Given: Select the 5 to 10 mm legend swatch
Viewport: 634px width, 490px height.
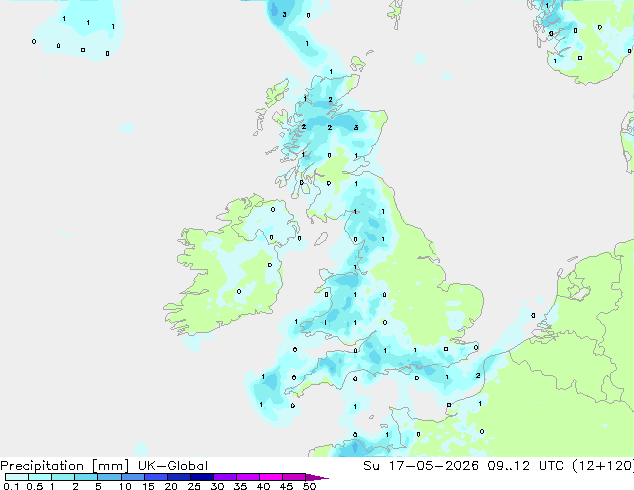Looking at the screenshot, I should 109,477.
